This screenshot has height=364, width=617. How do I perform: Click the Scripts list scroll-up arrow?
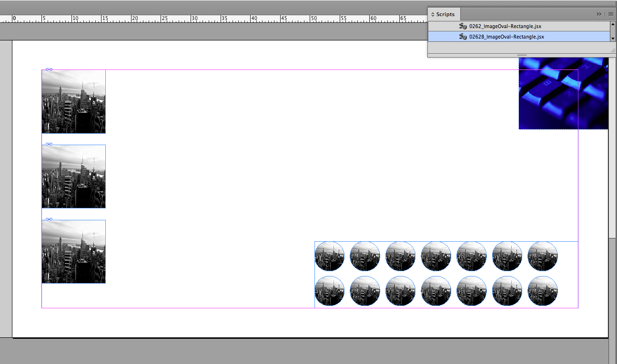pos(613,24)
